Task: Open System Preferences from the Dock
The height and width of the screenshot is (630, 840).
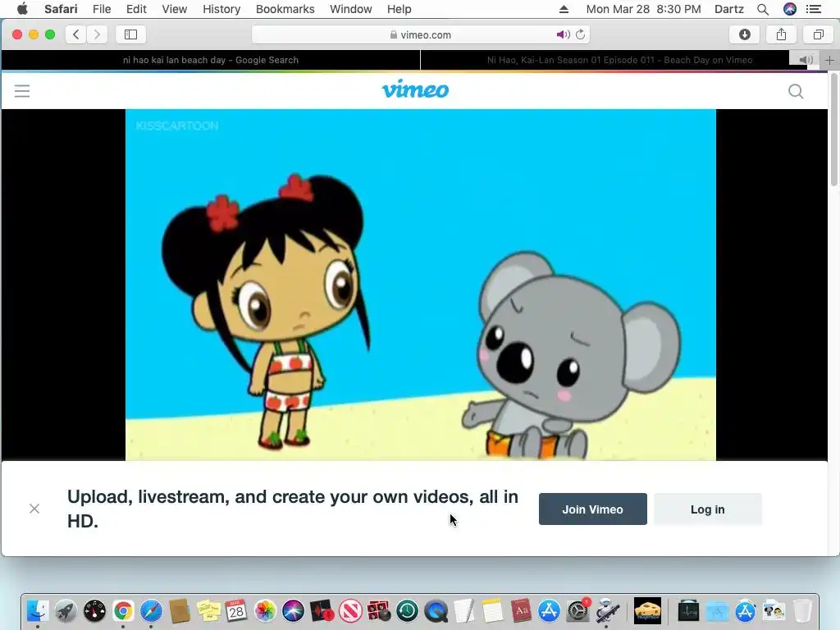Action: click(578, 610)
